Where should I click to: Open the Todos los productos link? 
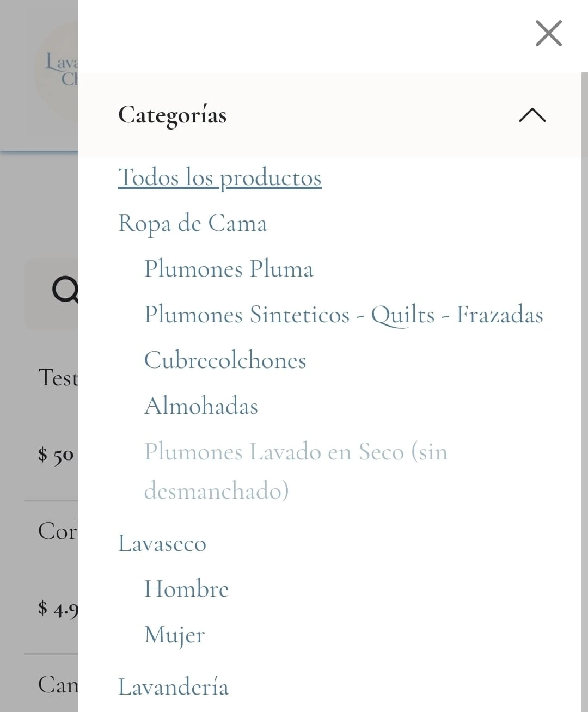[x=219, y=177]
